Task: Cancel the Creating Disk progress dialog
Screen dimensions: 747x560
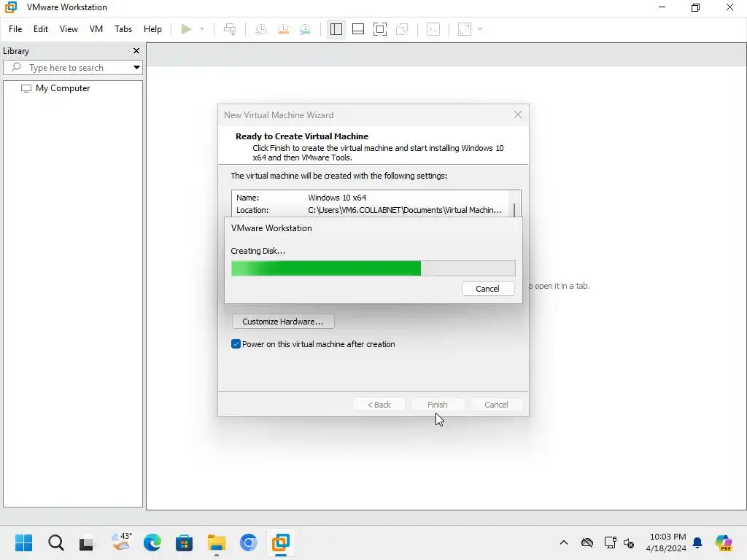Action: (488, 289)
